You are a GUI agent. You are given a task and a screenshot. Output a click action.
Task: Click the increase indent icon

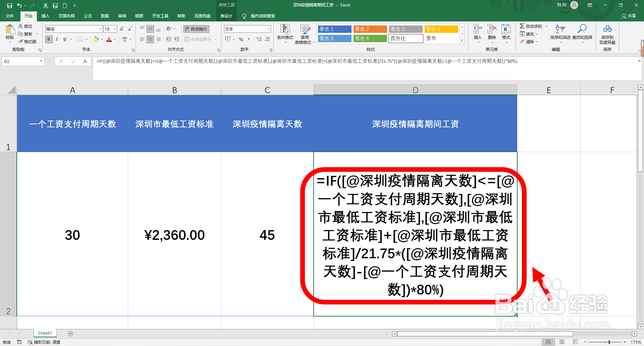(x=177, y=39)
